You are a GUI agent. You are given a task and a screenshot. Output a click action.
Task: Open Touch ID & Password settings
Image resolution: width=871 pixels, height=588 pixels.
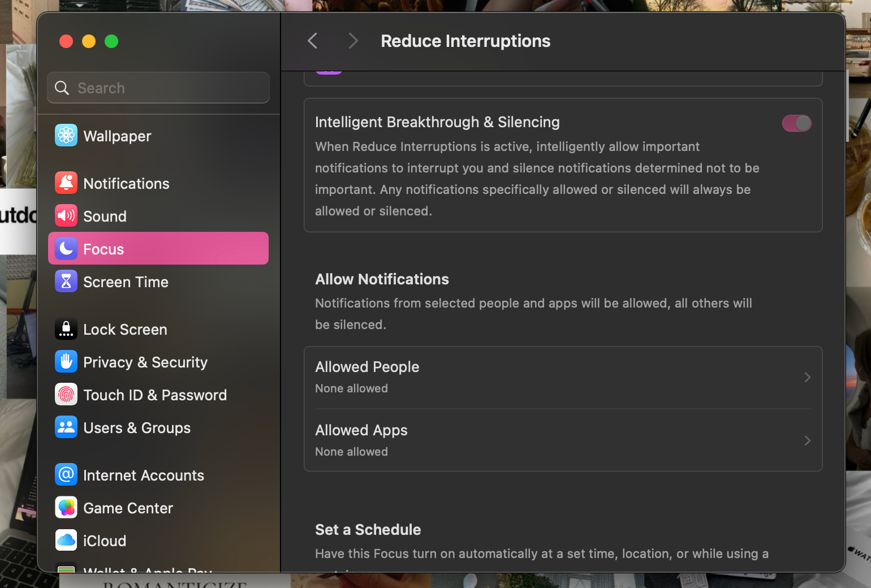click(158, 395)
